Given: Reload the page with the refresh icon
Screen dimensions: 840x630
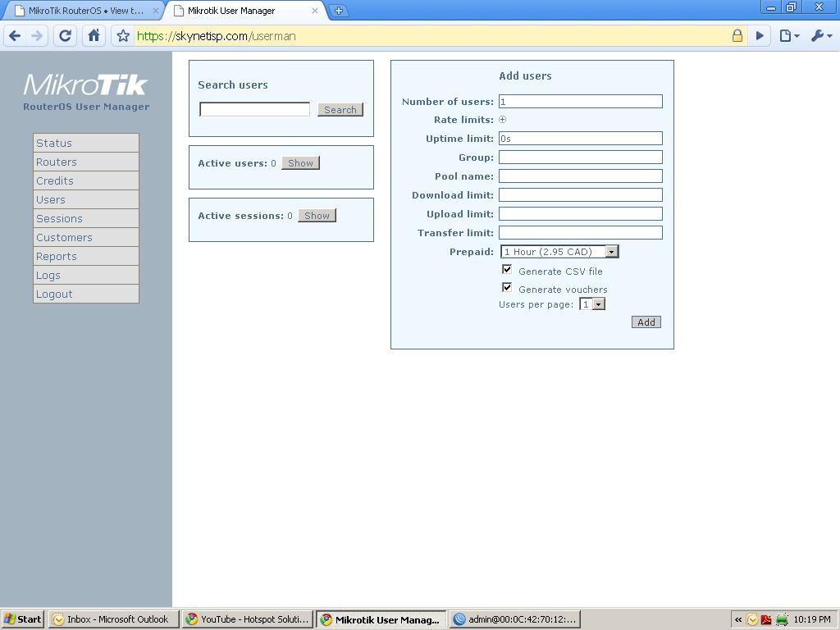Looking at the screenshot, I should point(66,36).
